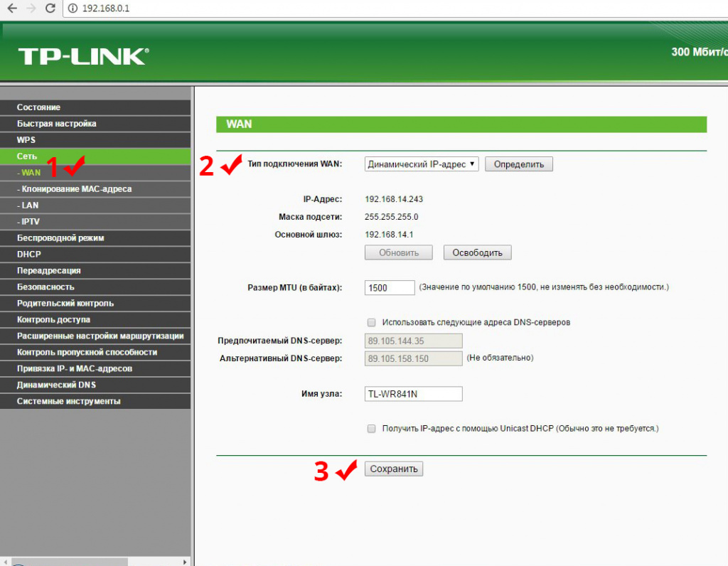Click the MTU size input field
The width and height of the screenshot is (728, 566).
(390, 288)
